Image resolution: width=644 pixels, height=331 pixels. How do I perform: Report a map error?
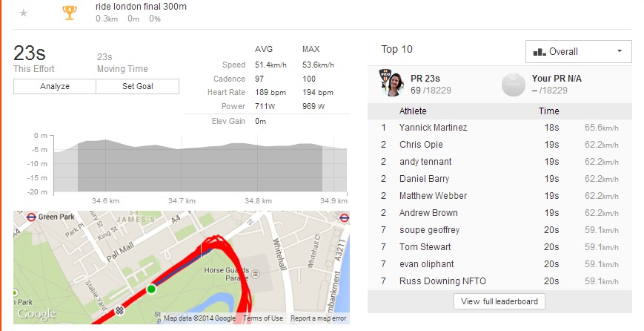(x=318, y=318)
